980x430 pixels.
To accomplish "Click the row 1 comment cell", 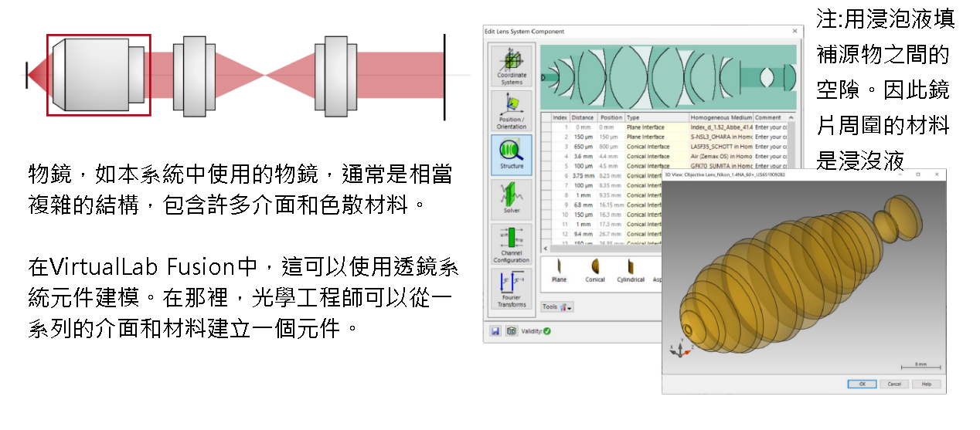I will (768, 127).
